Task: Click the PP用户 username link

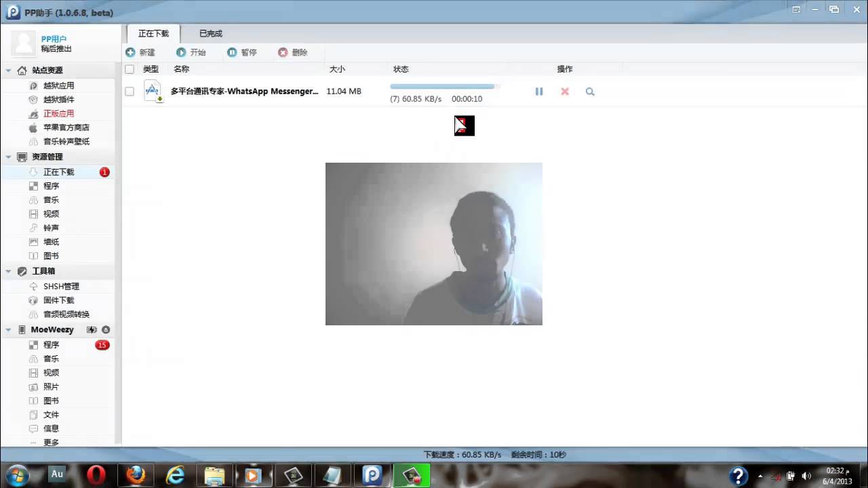Action: tap(54, 39)
